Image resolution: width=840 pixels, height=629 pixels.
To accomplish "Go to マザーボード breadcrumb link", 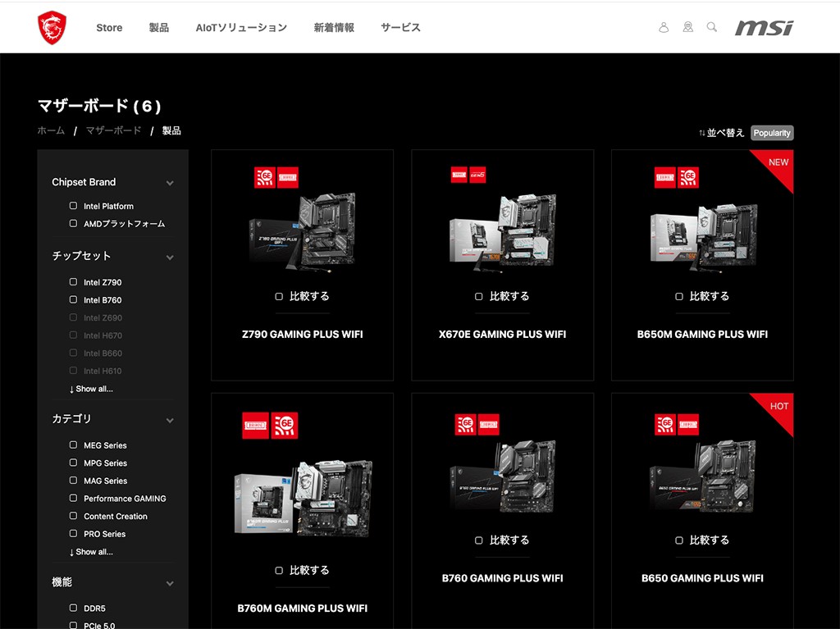I will 113,130.
